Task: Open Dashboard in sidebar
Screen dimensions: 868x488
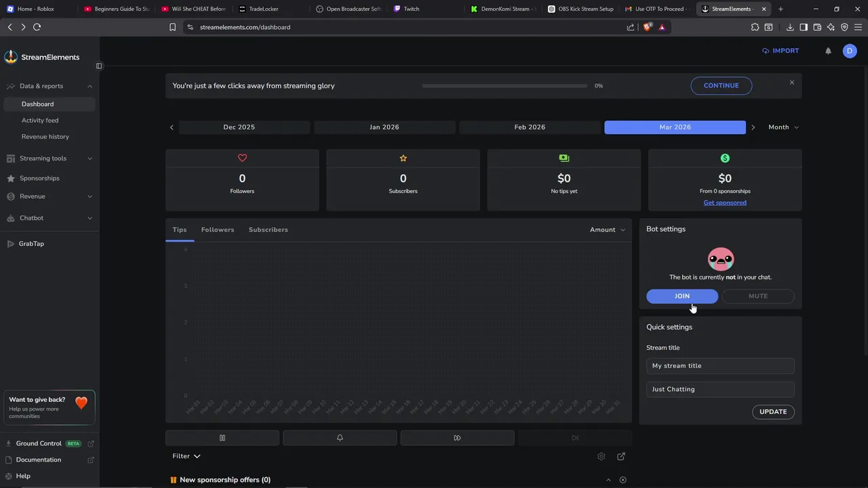Action: coord(49,104)
